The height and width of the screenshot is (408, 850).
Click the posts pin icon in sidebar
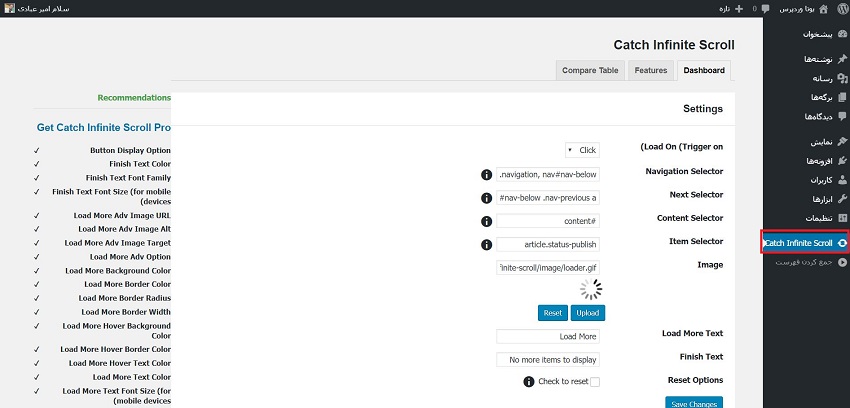842,59
